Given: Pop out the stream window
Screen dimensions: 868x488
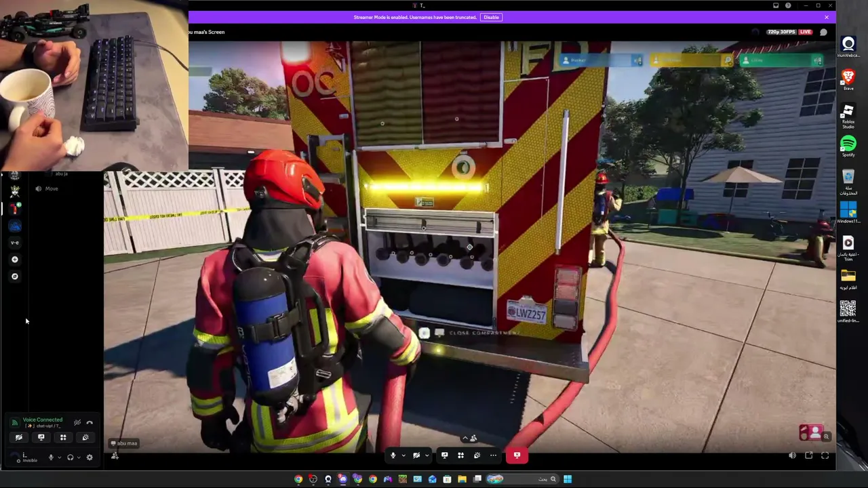Looking at the screenshot, I should [x=809, y=455].
